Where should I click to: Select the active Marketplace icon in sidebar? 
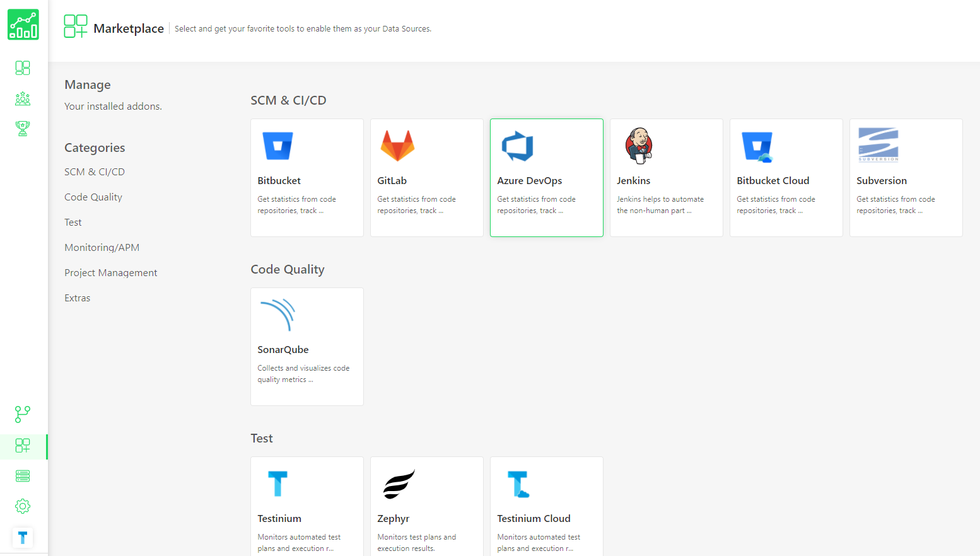point(23,446)
